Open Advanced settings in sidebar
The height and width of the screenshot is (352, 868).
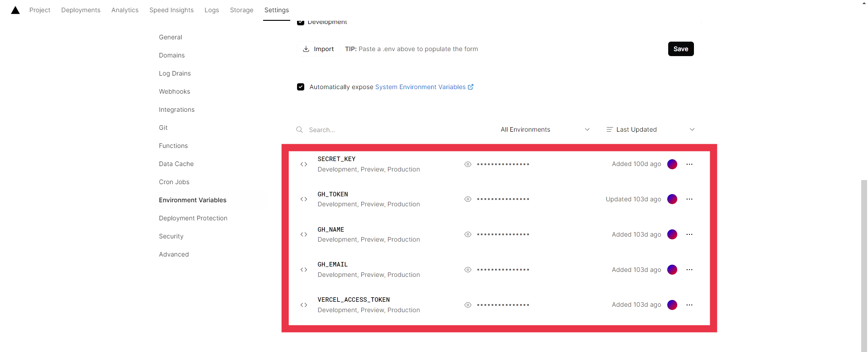point(174,254)
